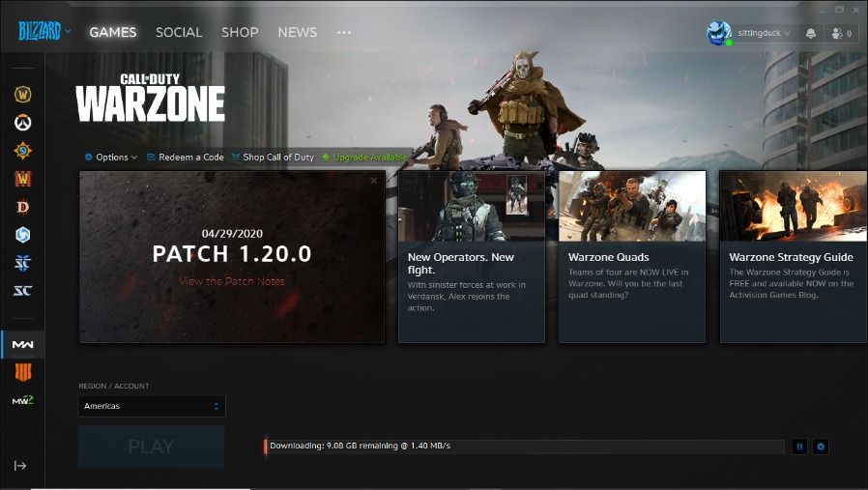The width and height of the screenshot is (868, 490).
Task: Select the Warcraft III icon
Action: 22,179
